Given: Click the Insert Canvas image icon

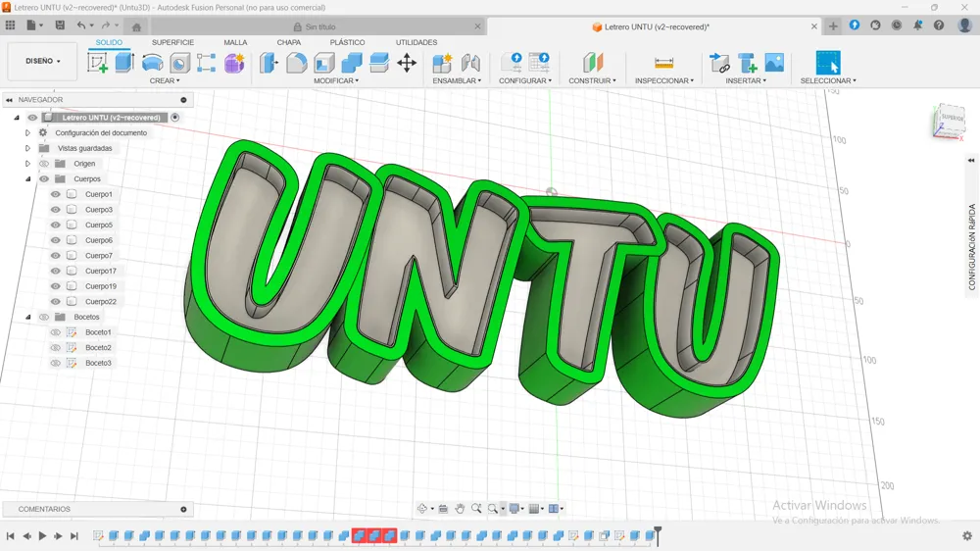Looking at the screenshot, I should tap(774, 63).
